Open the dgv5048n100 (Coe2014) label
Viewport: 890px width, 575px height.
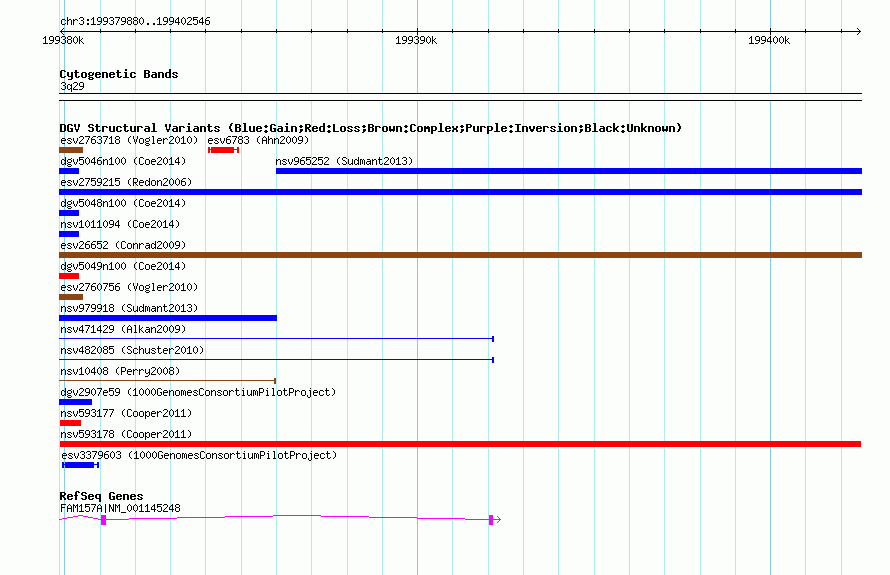(x=123, y=203)
